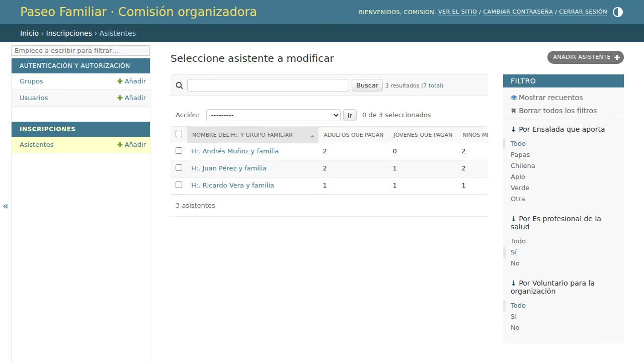Sort by Jóvenes que pagan column
Image resolution: width=644 pixels, height=362 pixels.
pos(423,135)
